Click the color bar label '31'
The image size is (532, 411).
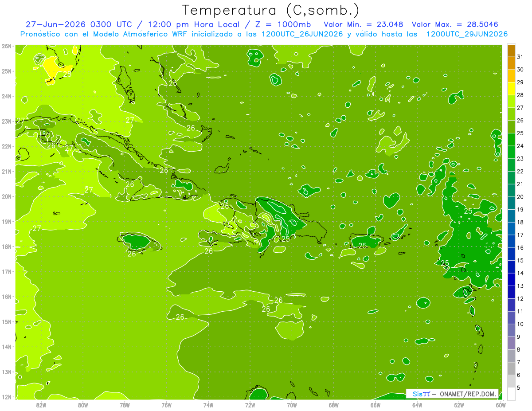tap(520, 57)
